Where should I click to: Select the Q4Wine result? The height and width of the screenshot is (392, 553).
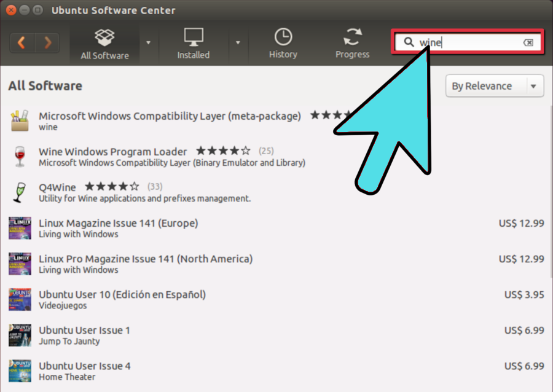point(276,192)
